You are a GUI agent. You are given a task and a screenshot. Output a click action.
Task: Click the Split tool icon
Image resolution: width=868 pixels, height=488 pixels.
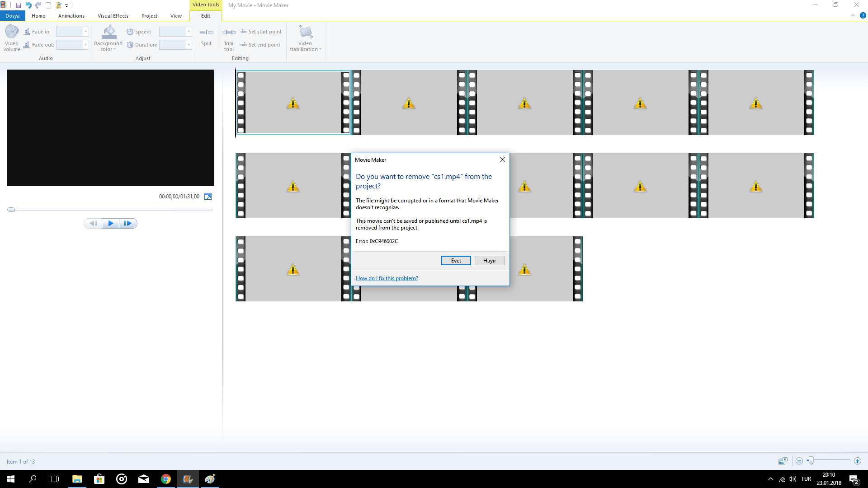[x=206, y=33]
